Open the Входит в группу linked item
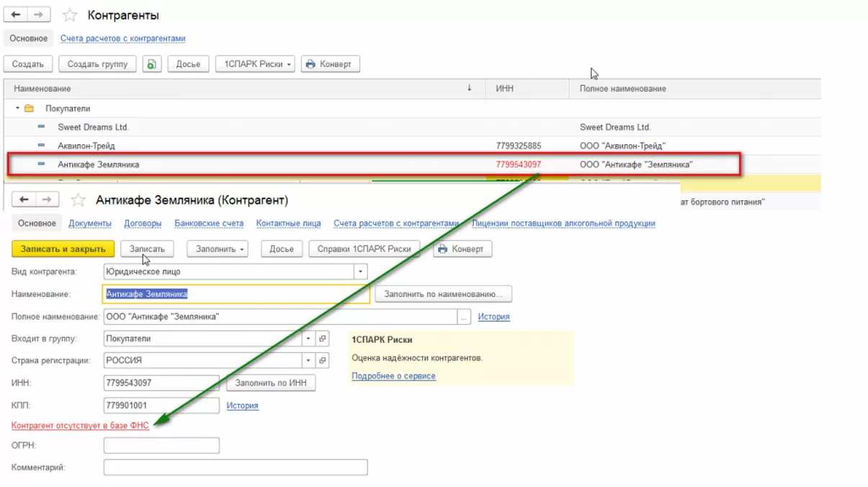This screenshot has width=868, height=487. (x=323, y=339)
